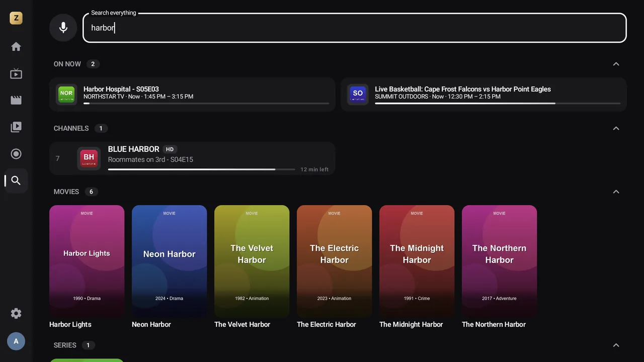Screen dimensions: 644x362
Task: Open Live Basketball Falcons vs Eagles result
Action: pos(484,94)
